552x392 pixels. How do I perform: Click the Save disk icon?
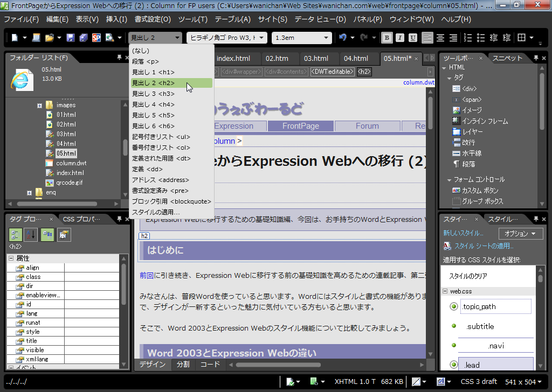point(71,38)
